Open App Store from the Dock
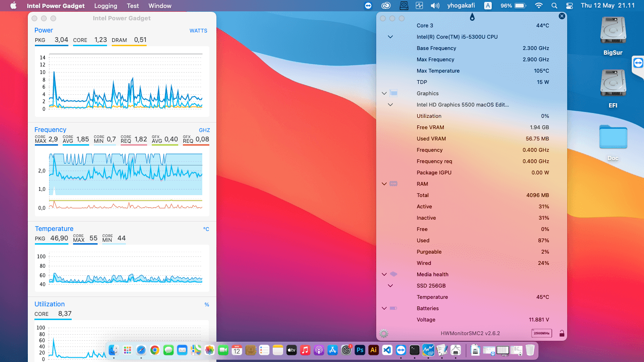Image resolution: width=644 pixels, height=362 pixels. (x=332, y=350)
